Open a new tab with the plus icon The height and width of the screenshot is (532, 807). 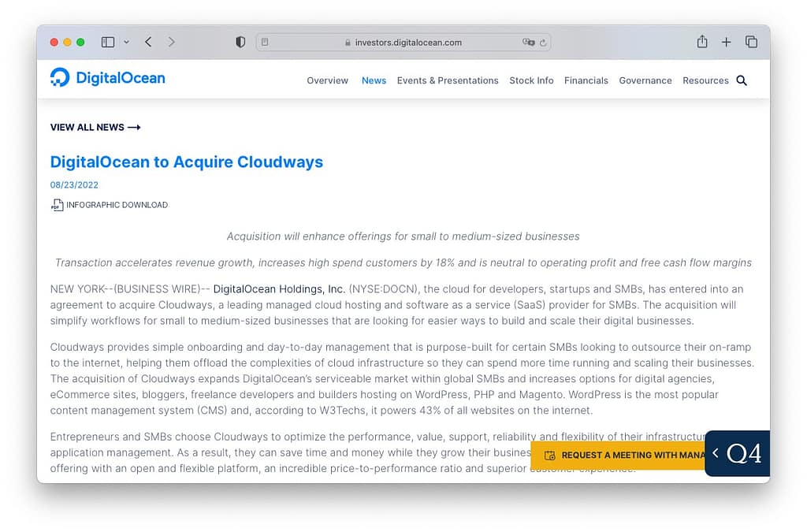tap(726, 42)
